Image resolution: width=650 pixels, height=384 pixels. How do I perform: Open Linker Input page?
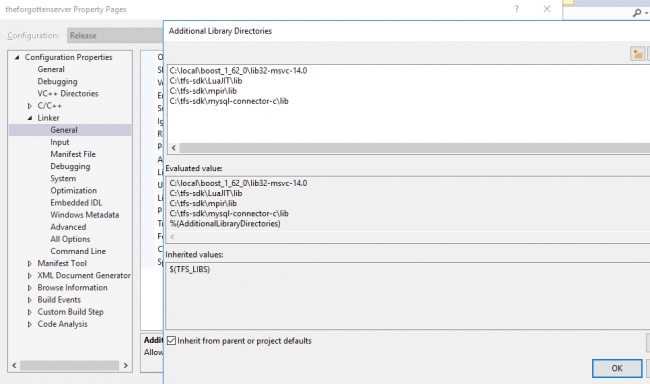60,142
